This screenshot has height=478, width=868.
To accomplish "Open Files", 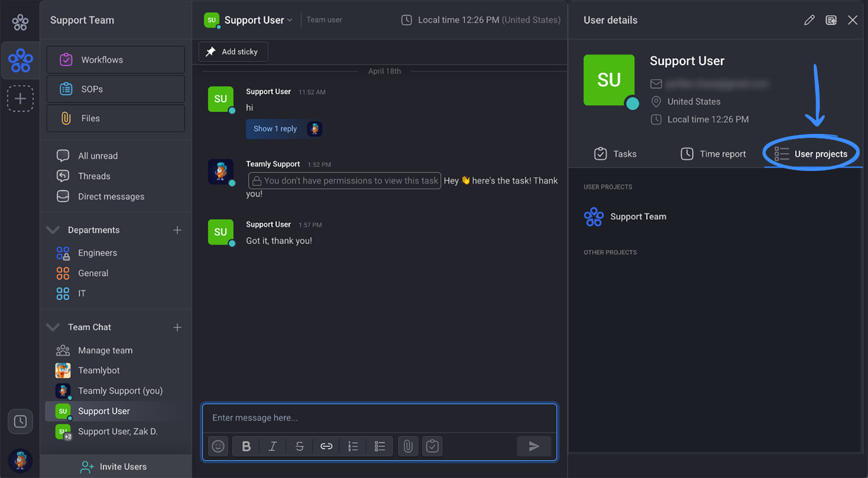I will point(116,118).
